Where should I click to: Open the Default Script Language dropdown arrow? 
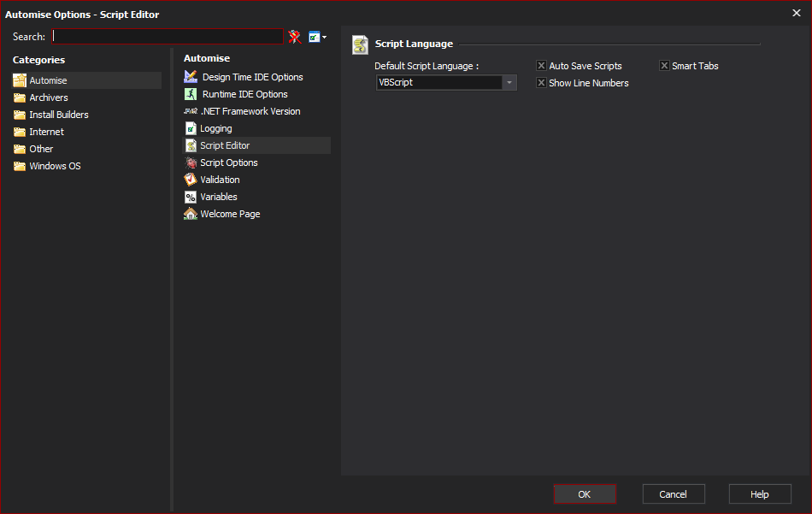click(509, 82)
